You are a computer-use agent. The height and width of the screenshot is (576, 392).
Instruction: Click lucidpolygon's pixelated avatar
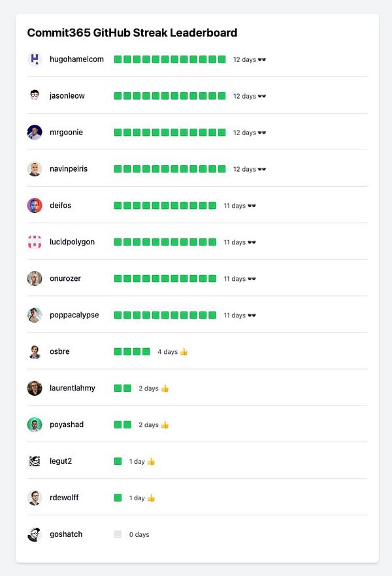tap(35, 242)
